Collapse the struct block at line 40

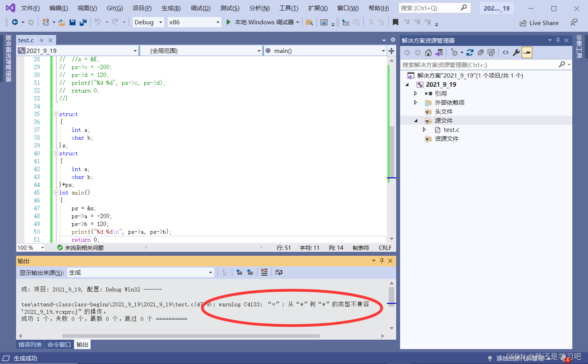56,153
